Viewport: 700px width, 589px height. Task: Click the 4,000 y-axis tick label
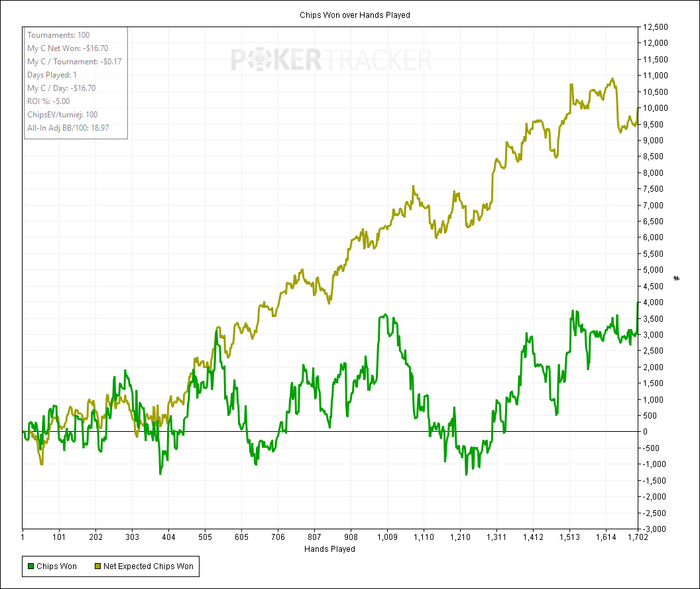653,302
